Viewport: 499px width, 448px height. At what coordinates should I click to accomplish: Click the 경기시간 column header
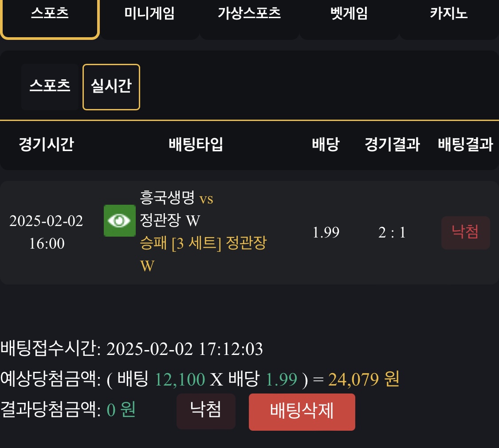point(46,145)
